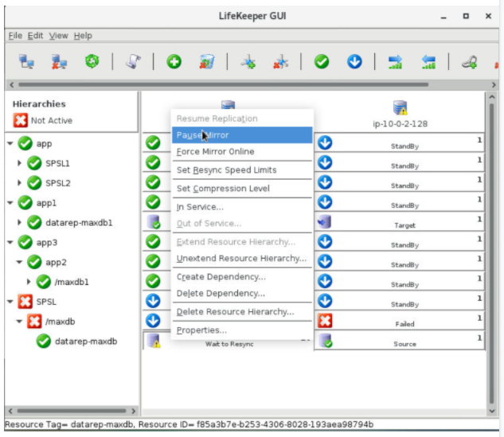The image size is (504, 437).
Task: Collapse the /maxdb tree node
Action: pos(19,322)
